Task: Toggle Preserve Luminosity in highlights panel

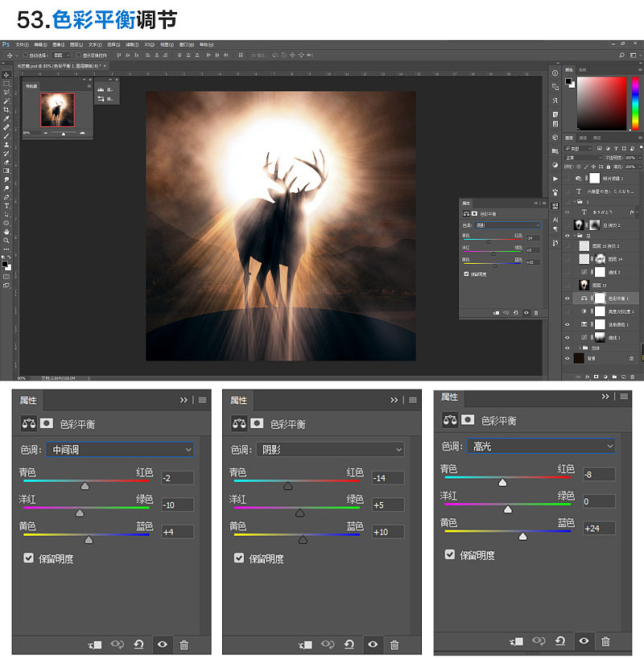Action: 450,554
